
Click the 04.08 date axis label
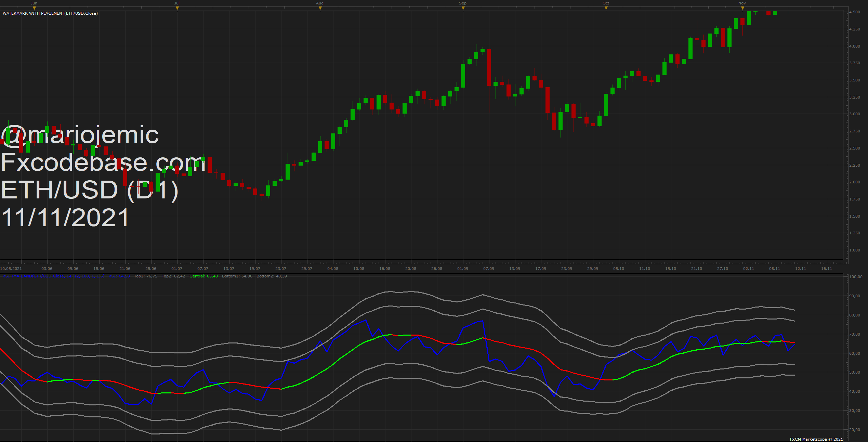coord(333,269)
